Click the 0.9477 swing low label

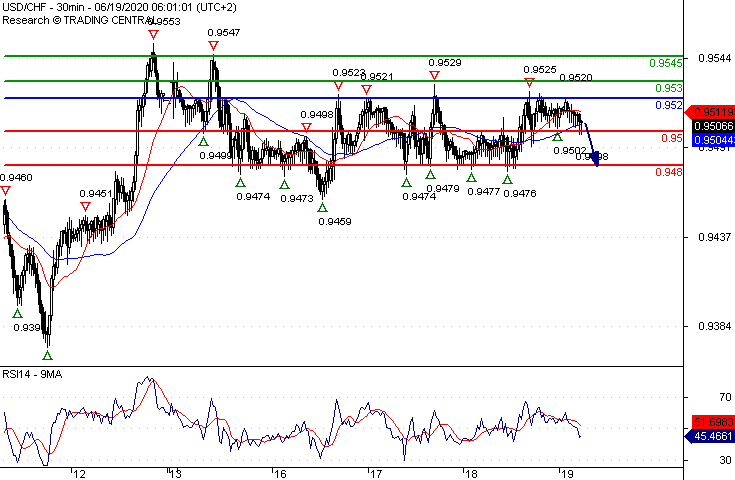coord(484,191)
